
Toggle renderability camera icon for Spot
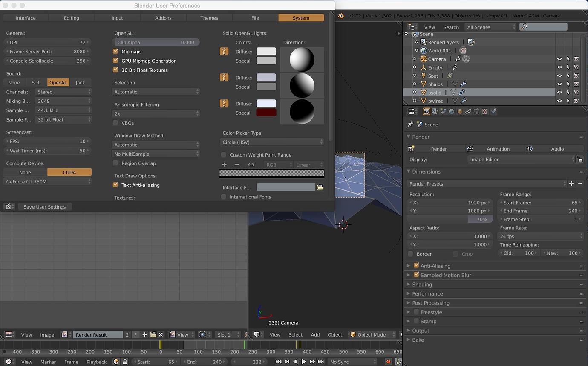[x=576, y=76]
